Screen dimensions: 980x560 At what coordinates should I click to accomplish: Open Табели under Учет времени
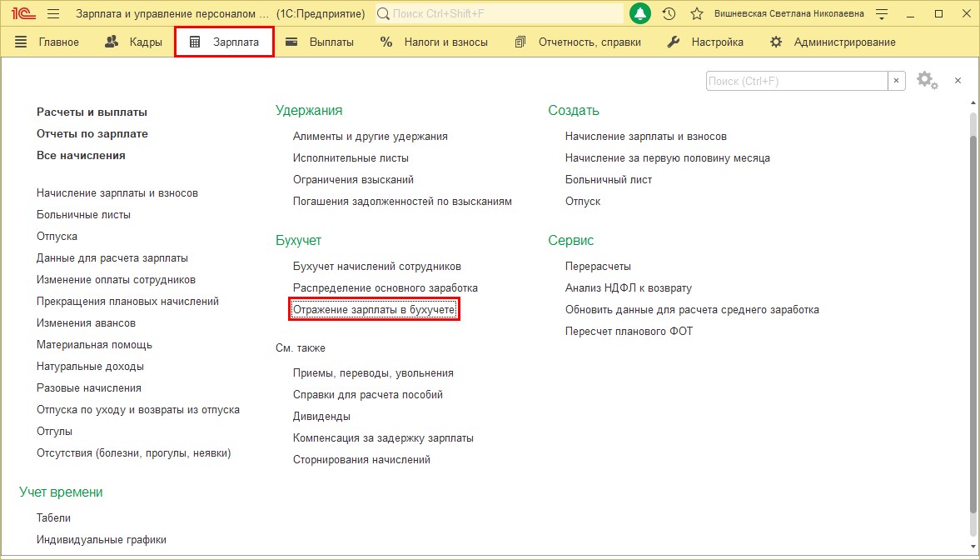(53, 518)
